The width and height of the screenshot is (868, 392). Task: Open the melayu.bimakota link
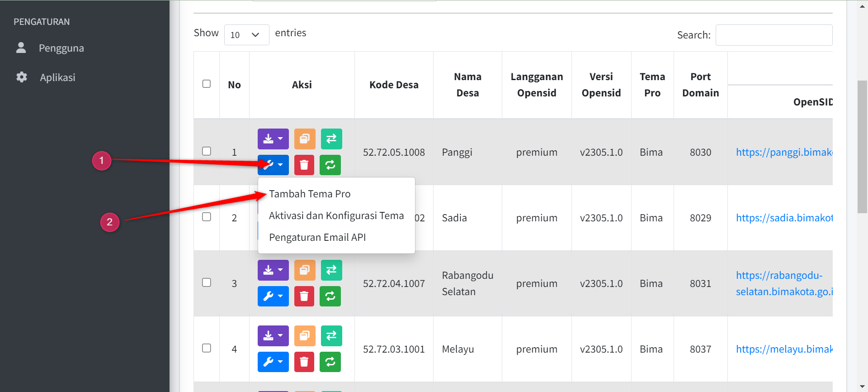[x=784, y=349]
